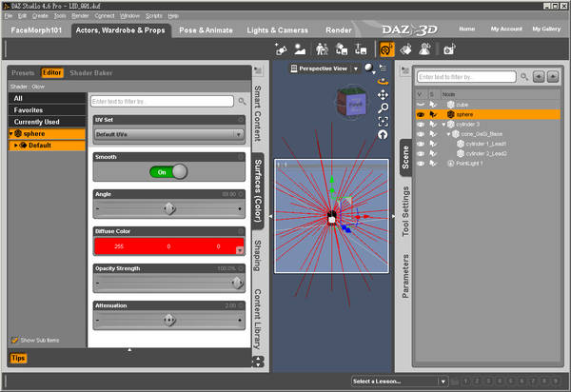Open the File menu
571x392 pixels.
tap(9, 15)
